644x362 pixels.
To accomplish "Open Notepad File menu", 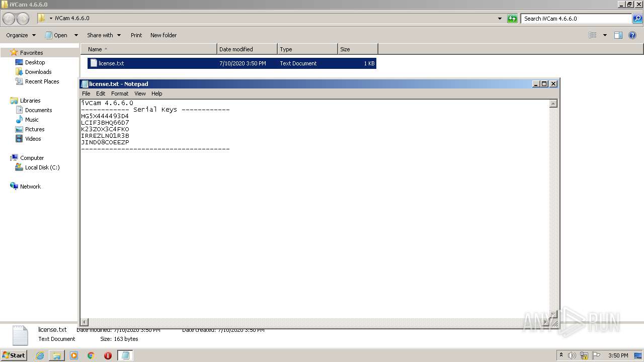I will (86, 94).
